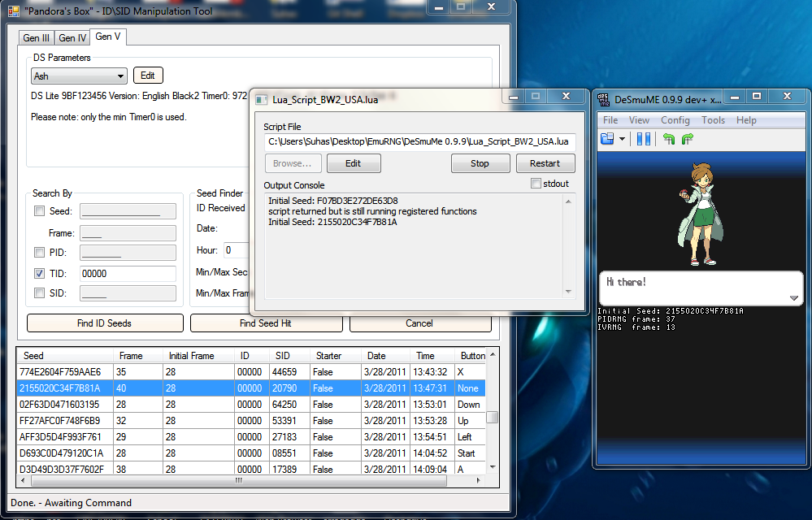Click Cancel button in Pandora's Box

click(x=420, y=323)
